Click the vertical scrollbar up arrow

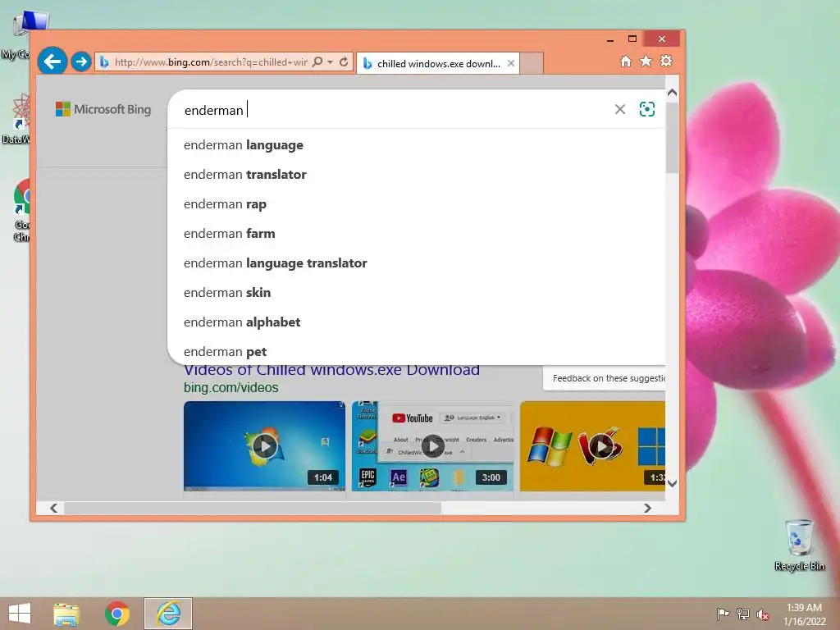pos(673,93)
